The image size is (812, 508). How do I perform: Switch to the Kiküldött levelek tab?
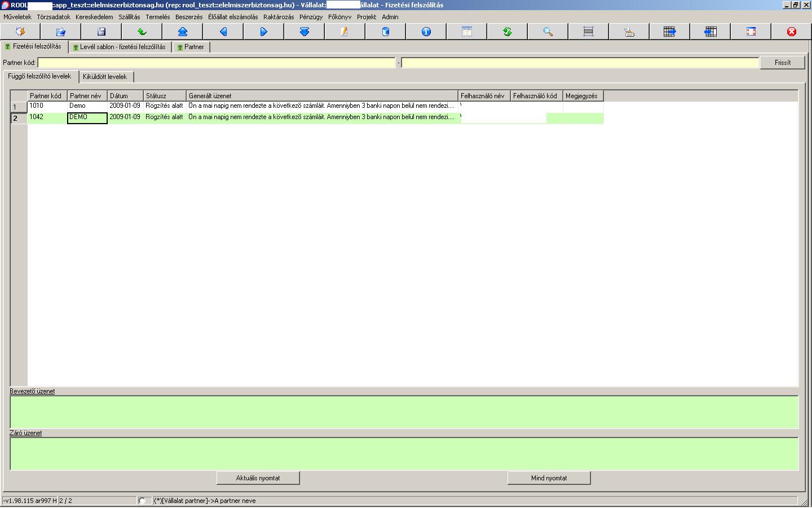pyautogui.click(x=105, y=77)
